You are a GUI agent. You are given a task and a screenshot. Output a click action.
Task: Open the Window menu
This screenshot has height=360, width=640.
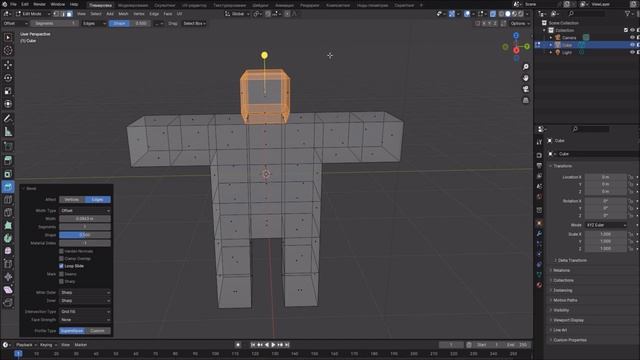58,4
